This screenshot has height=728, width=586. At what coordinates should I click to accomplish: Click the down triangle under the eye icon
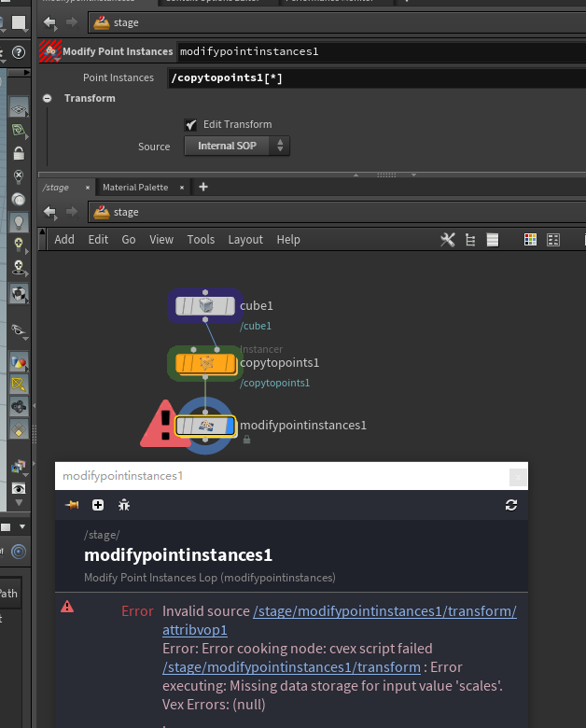(x=19, y=502)
